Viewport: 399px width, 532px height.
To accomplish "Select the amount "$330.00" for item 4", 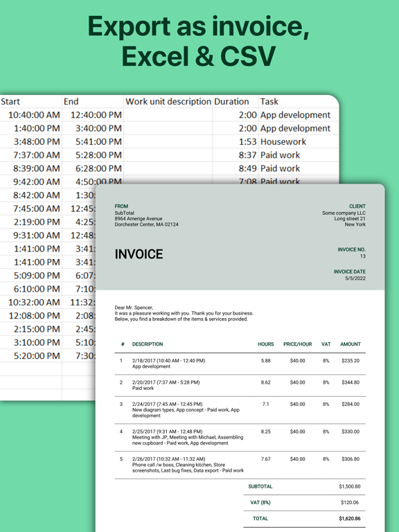I will tap(351, 432).
